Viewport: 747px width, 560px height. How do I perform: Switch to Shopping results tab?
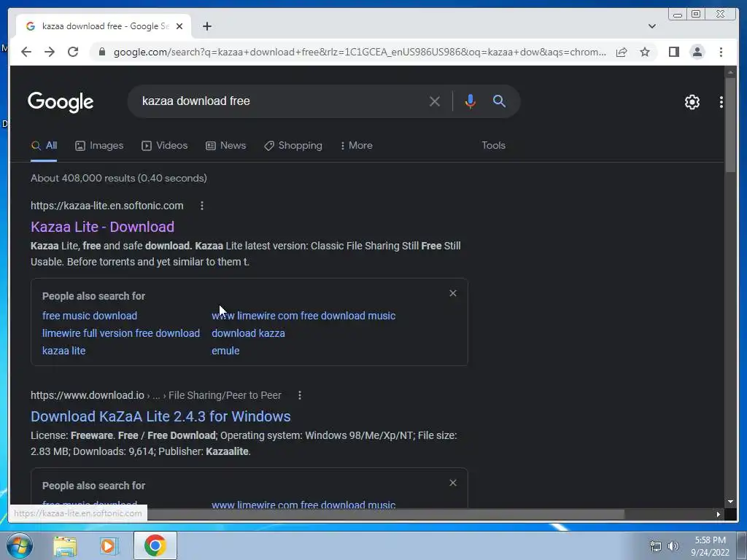293,145
